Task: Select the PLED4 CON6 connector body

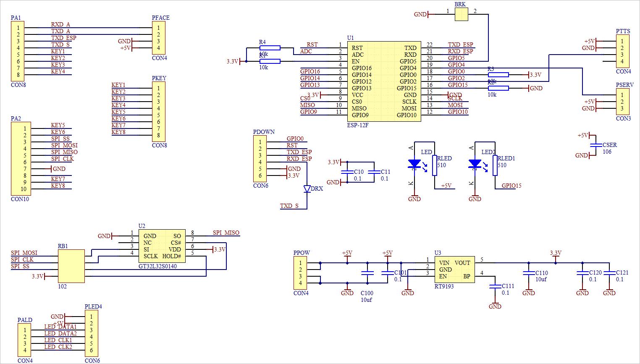Action: point(92,333)
